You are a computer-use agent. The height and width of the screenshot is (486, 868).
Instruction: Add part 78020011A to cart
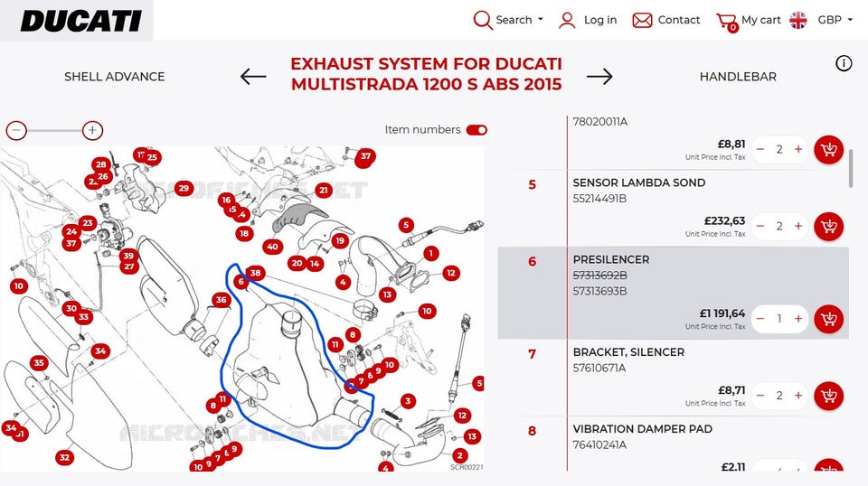point(829,150)
